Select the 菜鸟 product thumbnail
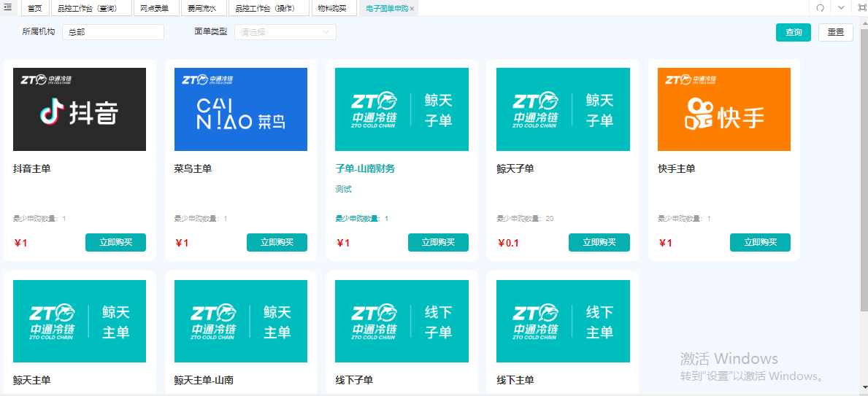This screenshot has width=868, height=396. (240, 109)
